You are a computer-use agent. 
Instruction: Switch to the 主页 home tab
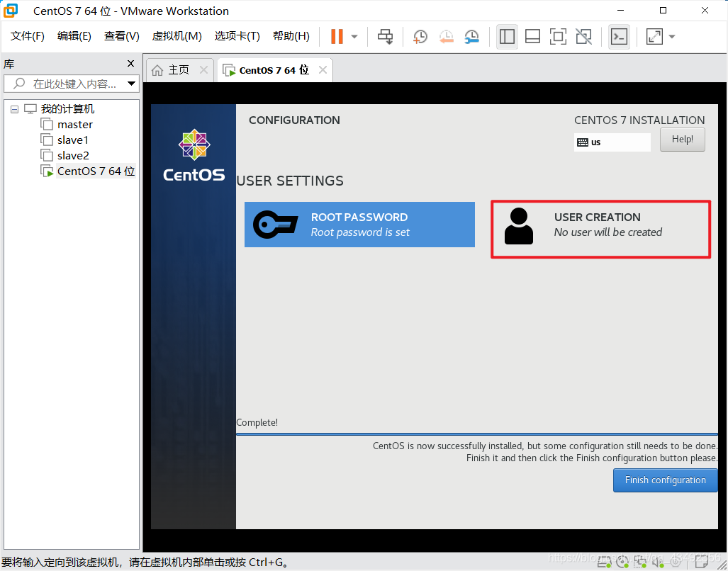tap(179, 70)
